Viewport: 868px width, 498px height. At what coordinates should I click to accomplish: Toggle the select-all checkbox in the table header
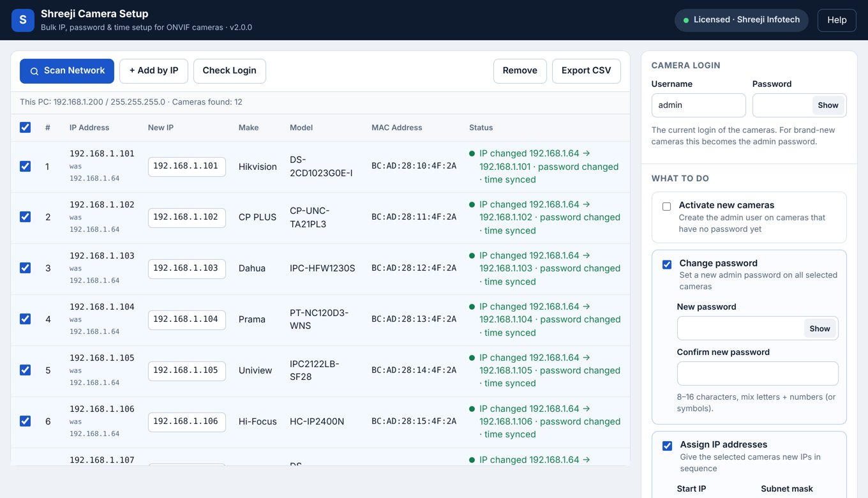coord(26,127)
